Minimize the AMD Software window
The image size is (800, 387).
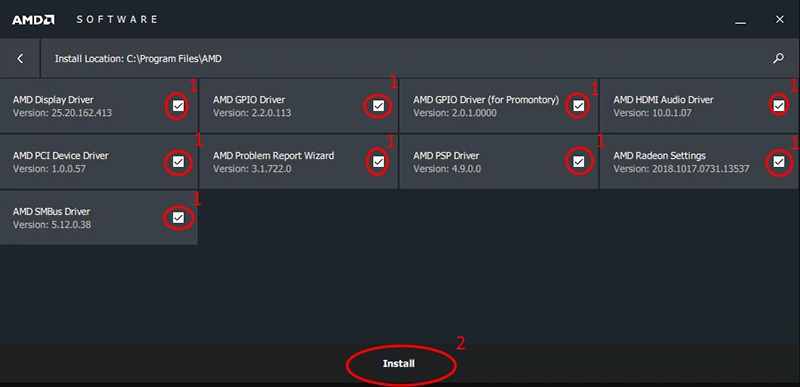coord(740,22)
